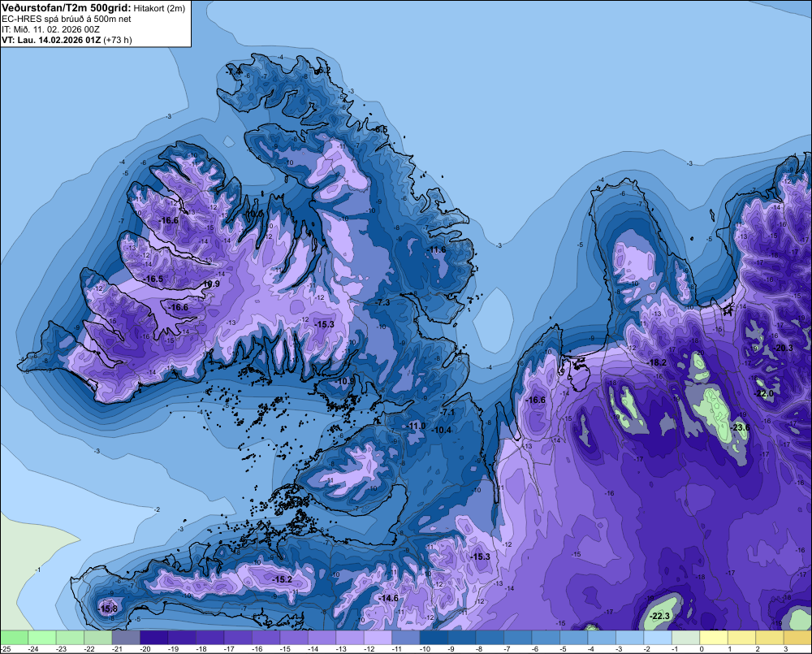Select the golden legend swatch above 3
The height and width of the screenshot is (654, 812).
(x=797, y=638)
